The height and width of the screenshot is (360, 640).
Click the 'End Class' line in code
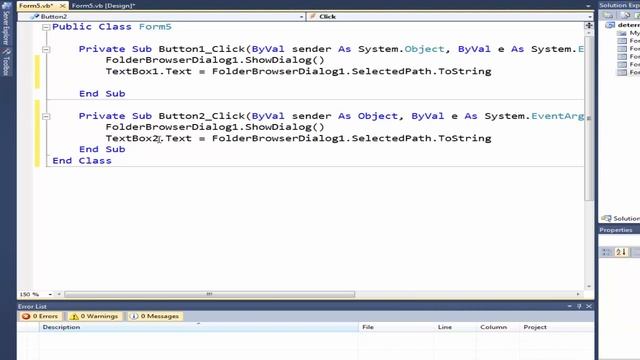point(82,161)
